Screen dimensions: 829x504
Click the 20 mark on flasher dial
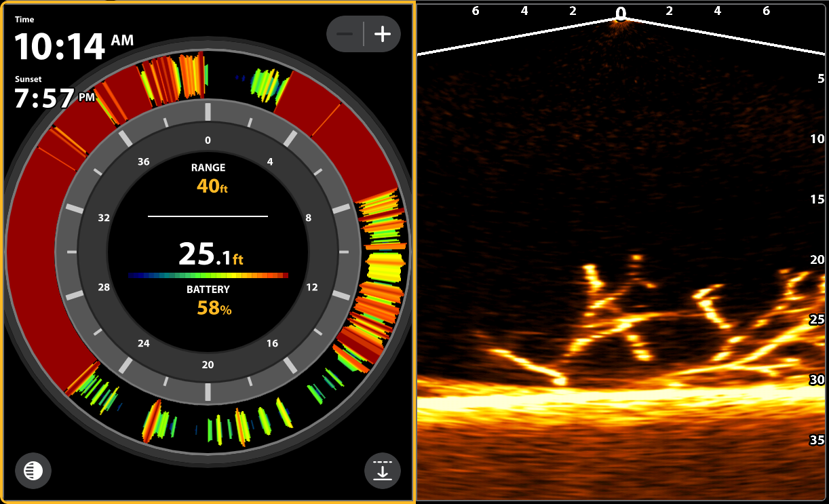(x=208, y=365)
